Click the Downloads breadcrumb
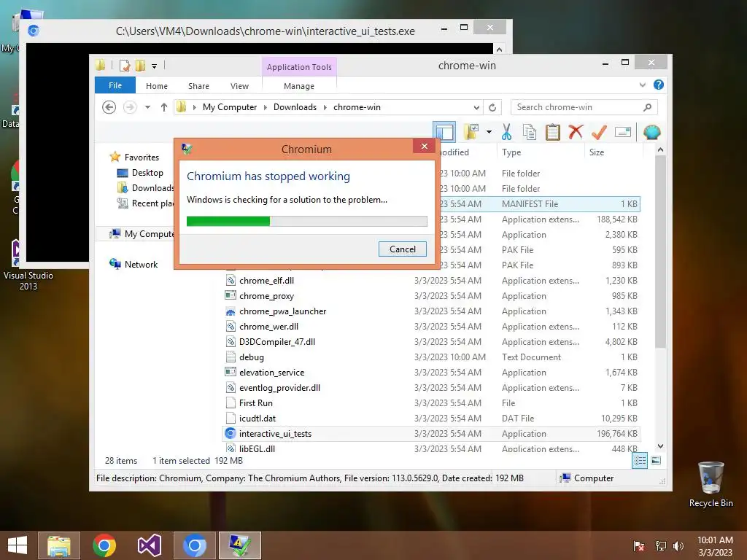 pos(295,107)
